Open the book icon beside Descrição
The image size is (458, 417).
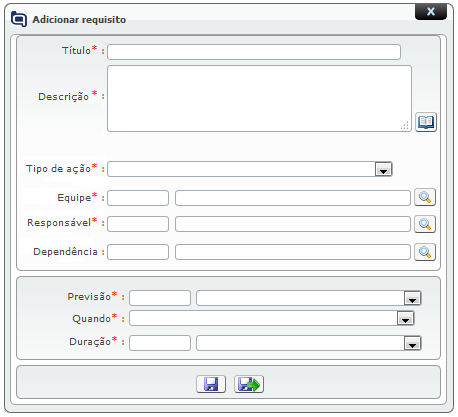[426, 122]
